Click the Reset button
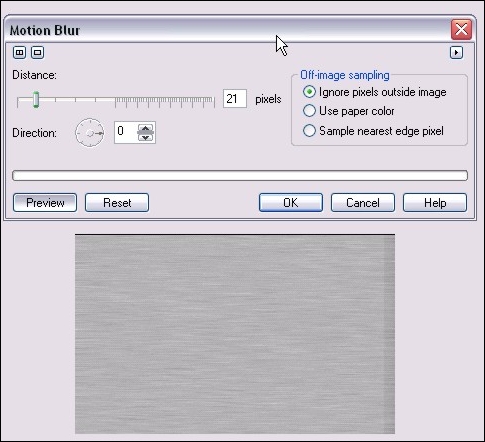The width and height of the screenshot is (485, 442). 117,203
